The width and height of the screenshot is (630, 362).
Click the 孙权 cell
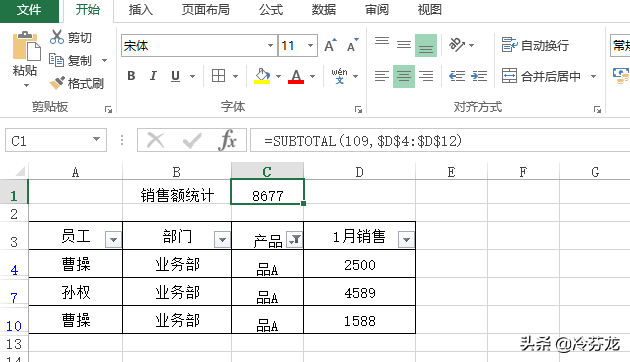pos(76,292)
